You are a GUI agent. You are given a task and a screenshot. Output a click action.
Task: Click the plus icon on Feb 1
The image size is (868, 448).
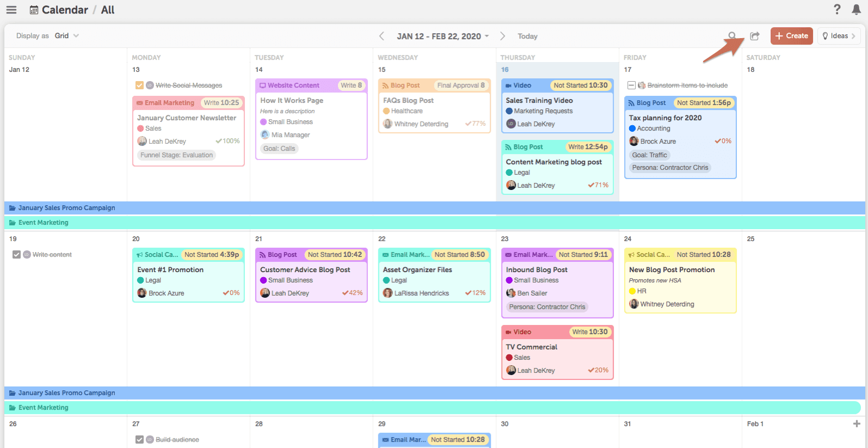click(x=857, y=424)
